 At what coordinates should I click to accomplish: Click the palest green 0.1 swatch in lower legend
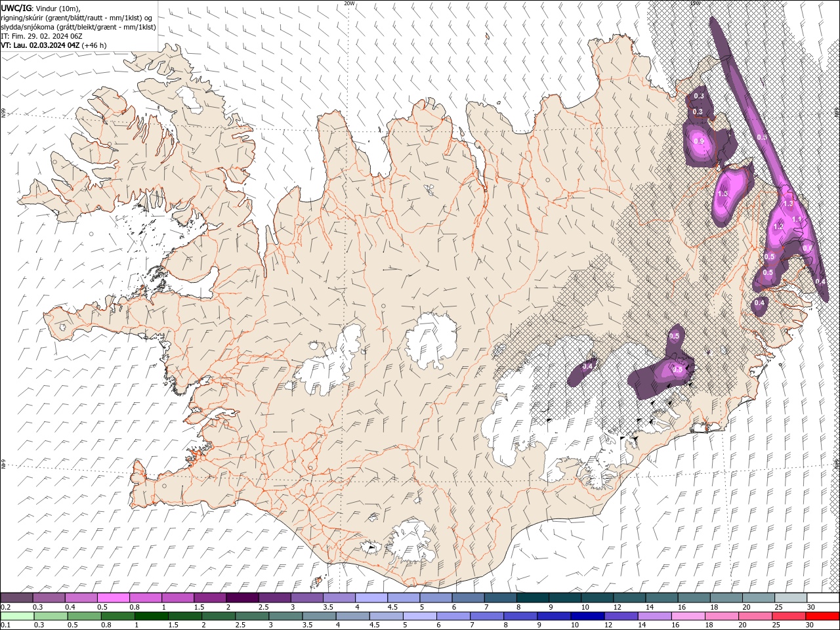[x=17, y=616]
